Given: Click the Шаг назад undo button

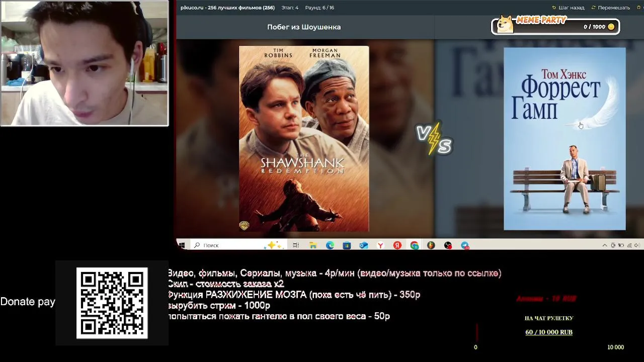Looking at the screenshot, I should pyautogui.click(x=568, y=8).
